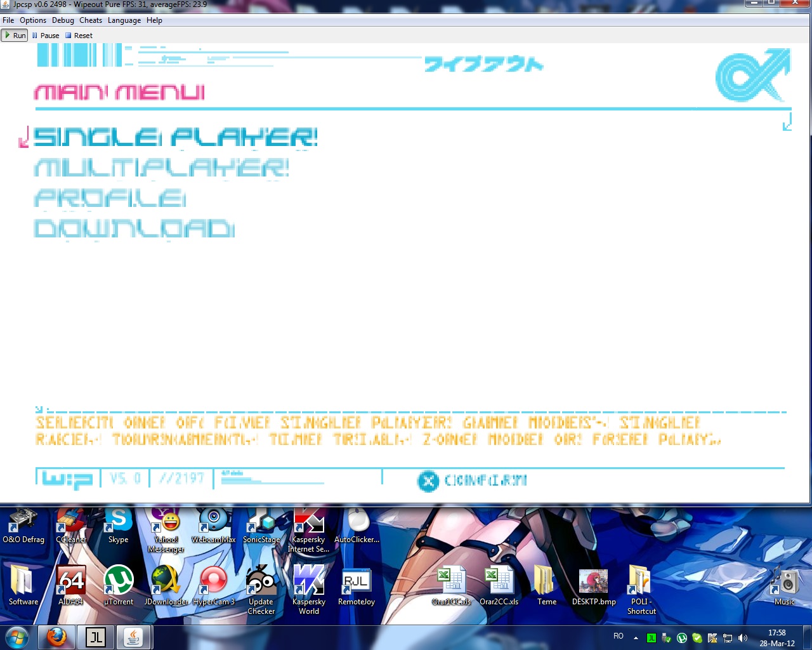Open the Options menu
812x650 pixels.
[33, 20]
